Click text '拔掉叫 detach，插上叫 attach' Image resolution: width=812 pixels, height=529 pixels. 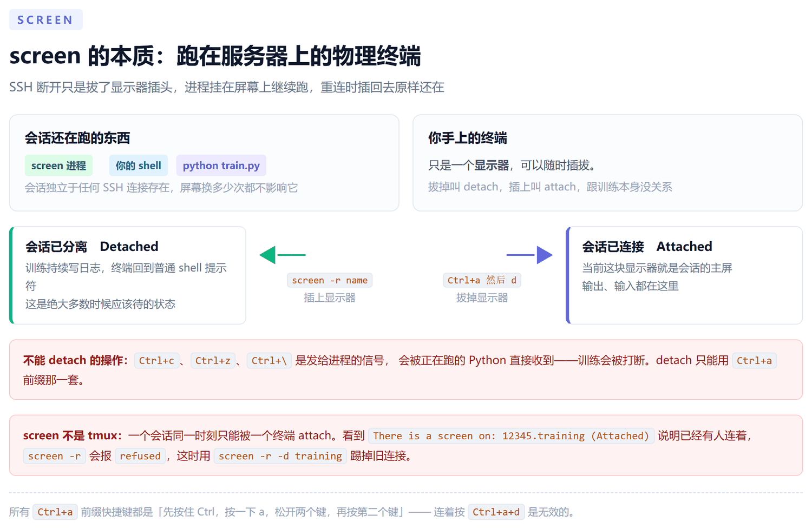(502, 187)
